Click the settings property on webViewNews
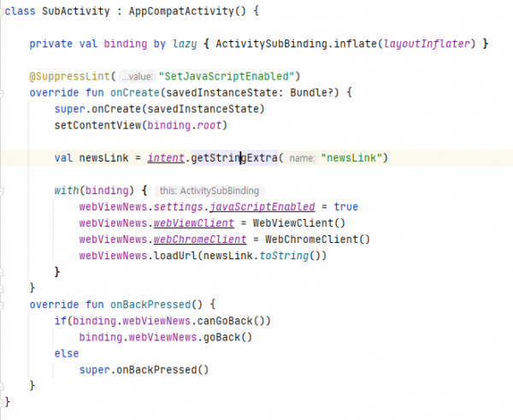513x420 pixels. [x=179, y=207]
